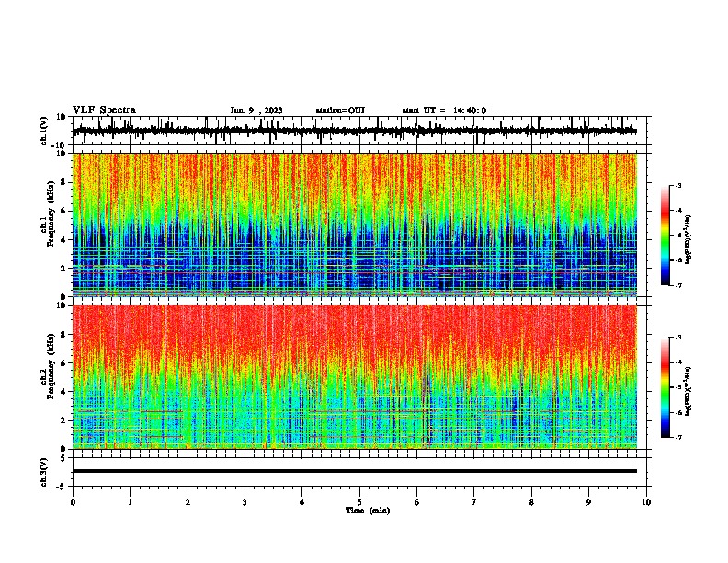Click the 'VLF Spectra' title text
This screenshot has width=728, height=563.
click(x=104, y=110)
